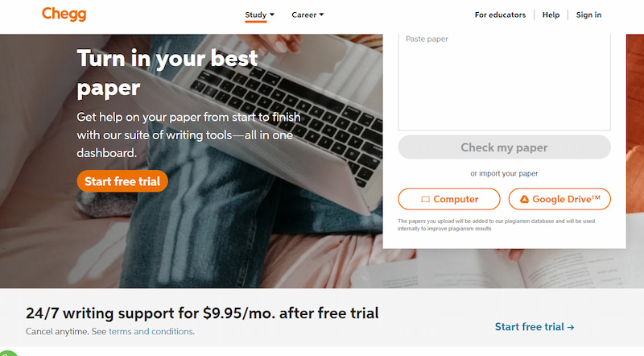The image size is (644, 356).
Task: Click Sign in
Action: 588,14
